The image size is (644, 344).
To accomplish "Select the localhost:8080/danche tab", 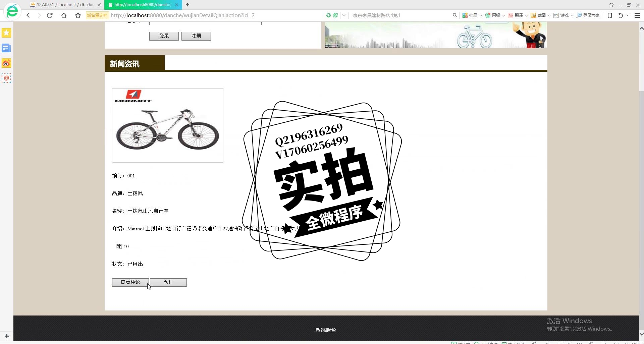I will pyautogui.click(x=143, y=5).
